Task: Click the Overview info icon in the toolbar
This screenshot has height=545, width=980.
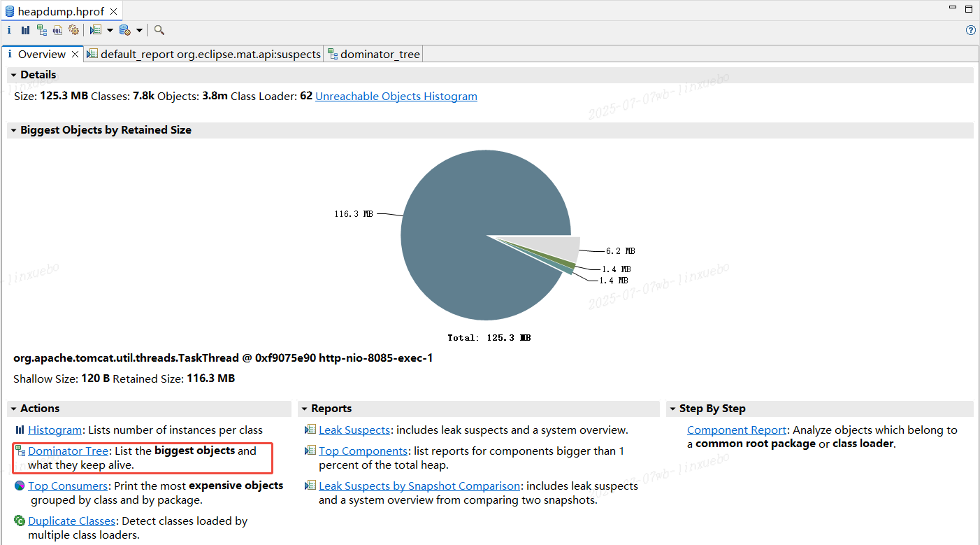Action: [x=9, y=30]
